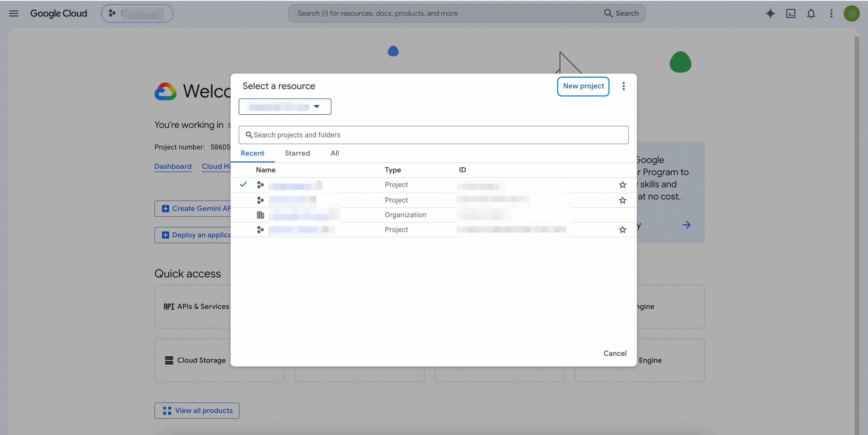The image size is (868, 435).
Task: Click the Gemini sparkle assistant icon
Action: [x=770, y=13]
